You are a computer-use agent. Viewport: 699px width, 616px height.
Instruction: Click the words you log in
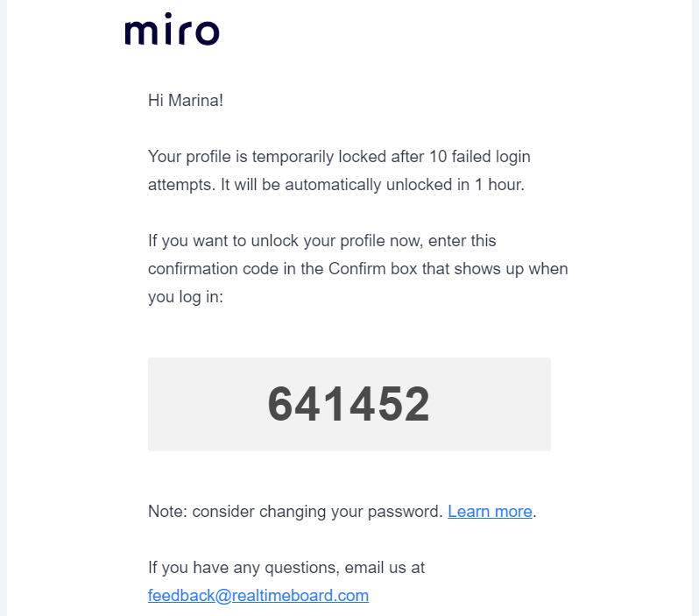185,297
